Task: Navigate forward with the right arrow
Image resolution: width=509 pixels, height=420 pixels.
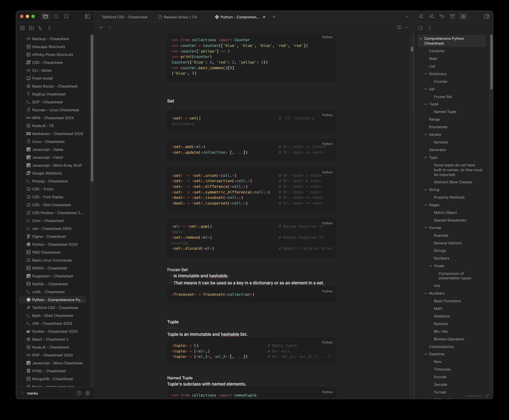Action: point(109,27)
